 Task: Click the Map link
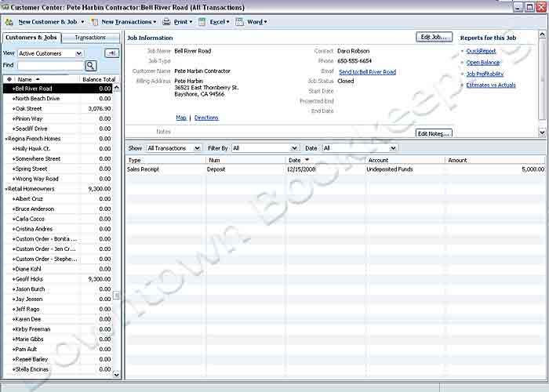(x=181, y=118)
